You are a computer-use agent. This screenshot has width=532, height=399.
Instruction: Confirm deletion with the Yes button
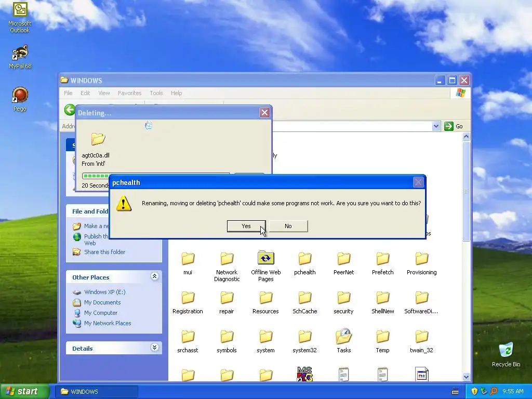pos(246,226)
